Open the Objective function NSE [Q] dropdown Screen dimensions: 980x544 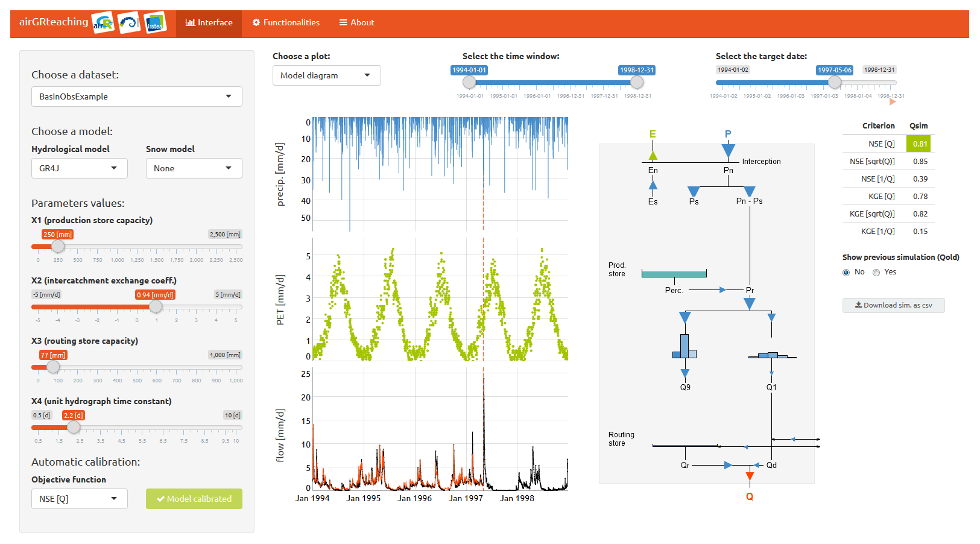(x=79, y=499)
